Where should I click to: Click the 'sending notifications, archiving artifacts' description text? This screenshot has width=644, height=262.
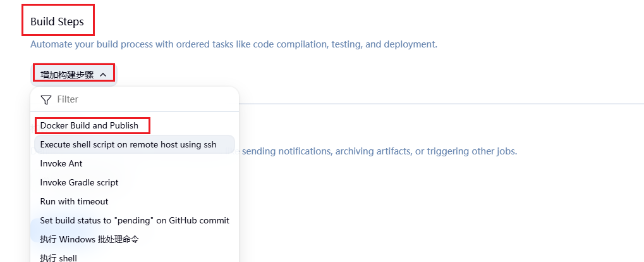tap(379, 151)
